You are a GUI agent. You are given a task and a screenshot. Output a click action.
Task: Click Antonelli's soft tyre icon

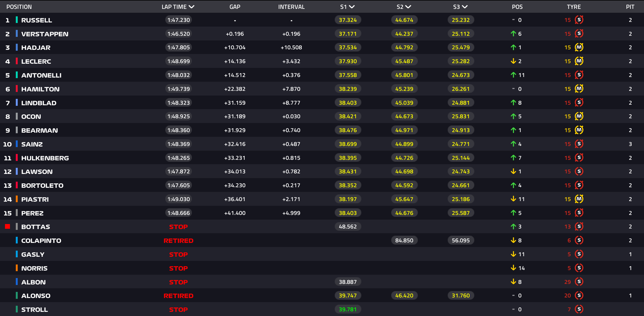[x=579, y=75]
